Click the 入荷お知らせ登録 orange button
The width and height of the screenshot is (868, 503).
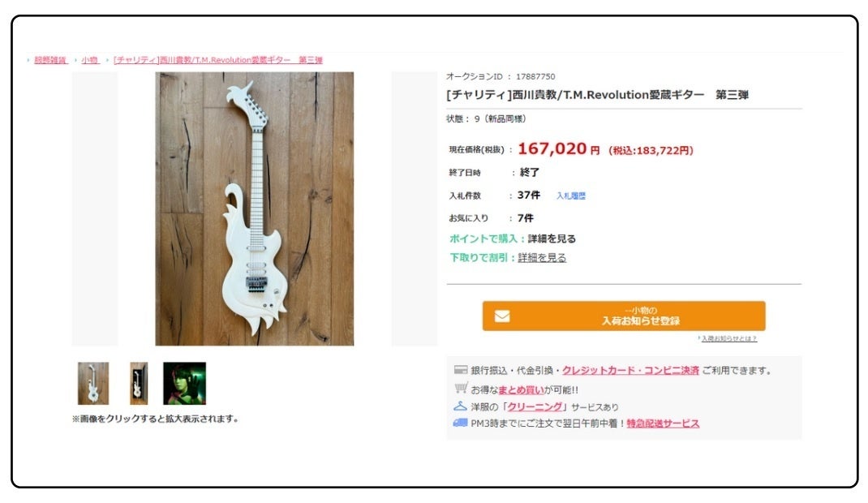click(x=624, y=316)
